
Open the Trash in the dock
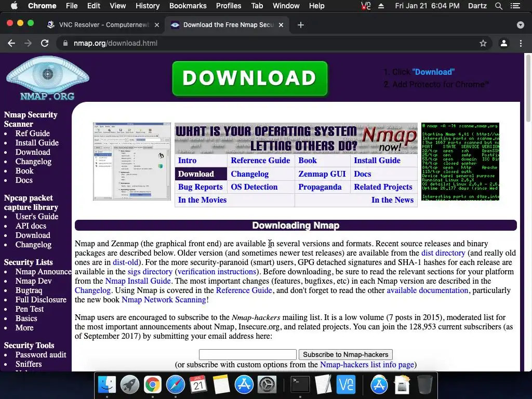(424, 385)
